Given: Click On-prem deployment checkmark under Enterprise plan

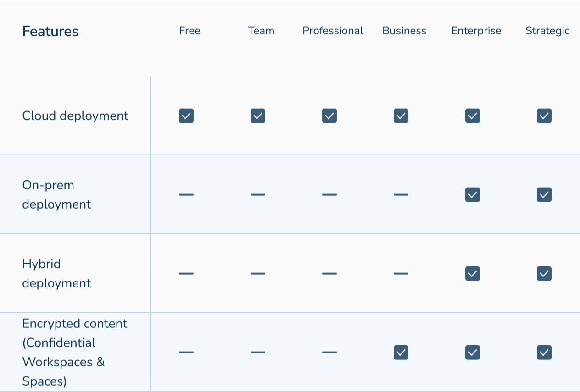Looking at the screenshot, I should click(473, 195).
